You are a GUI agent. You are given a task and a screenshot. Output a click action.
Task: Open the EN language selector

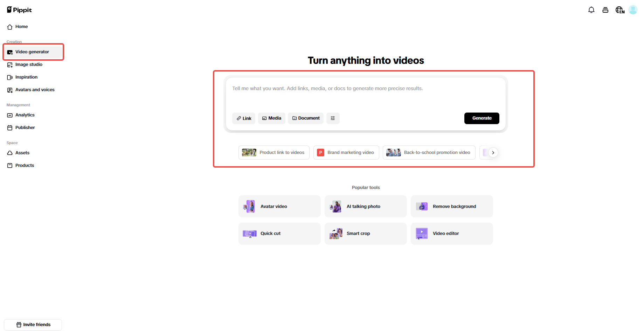click(x=619, y=10)
